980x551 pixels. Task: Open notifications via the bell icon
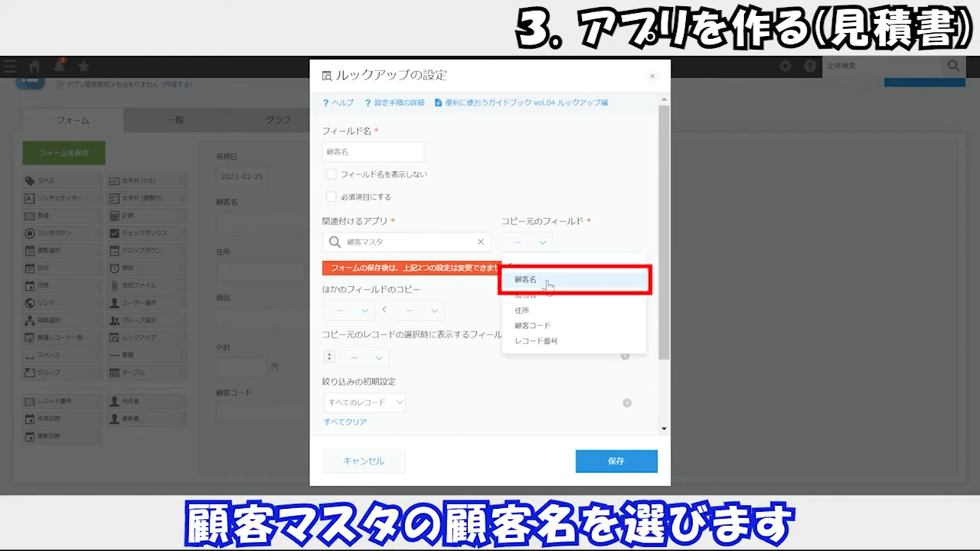[x=59, y=67]
